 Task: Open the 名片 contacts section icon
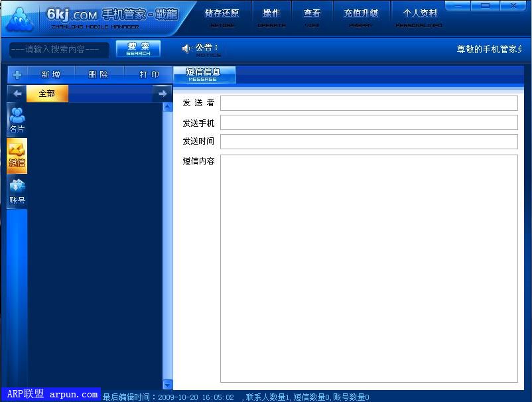coord(17,120)
